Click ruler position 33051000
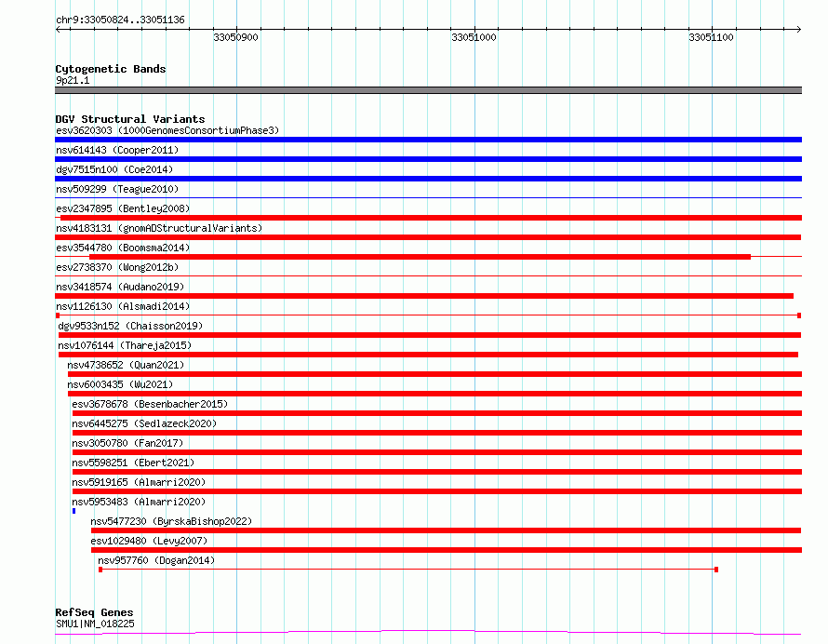 (x=474, y=37)
